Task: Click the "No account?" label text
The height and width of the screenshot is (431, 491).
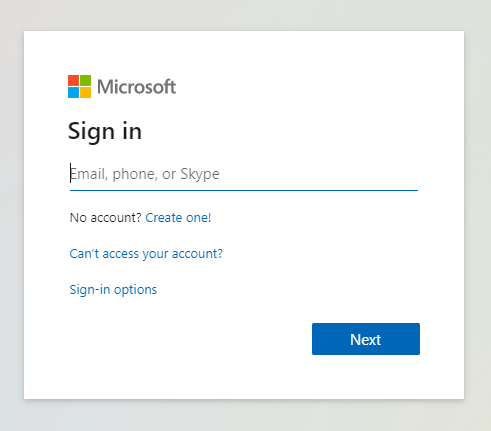Action: 106,218
